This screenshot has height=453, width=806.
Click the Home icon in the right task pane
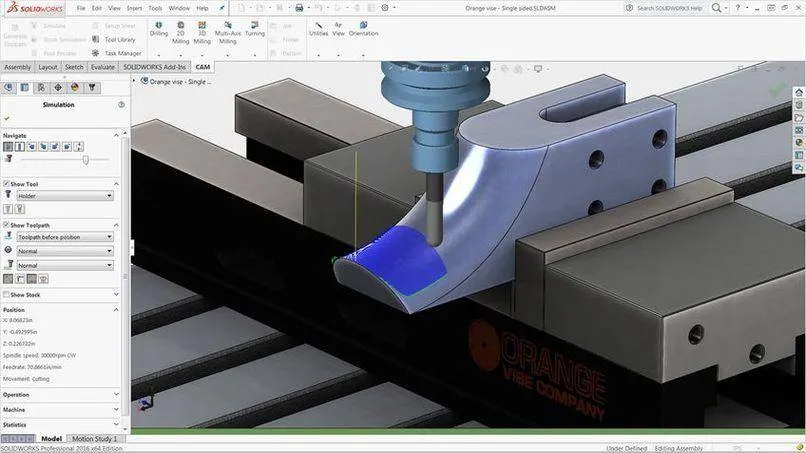(799, 93)
